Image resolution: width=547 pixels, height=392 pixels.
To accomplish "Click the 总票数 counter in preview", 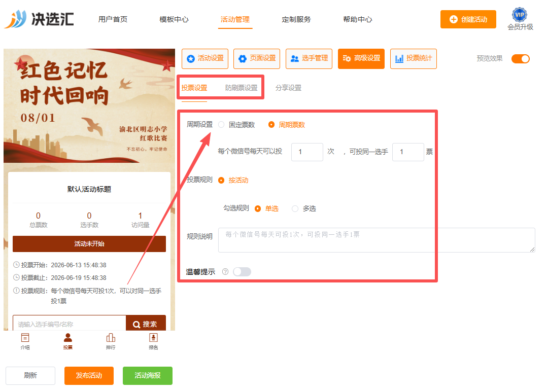I will pos(39,220).
